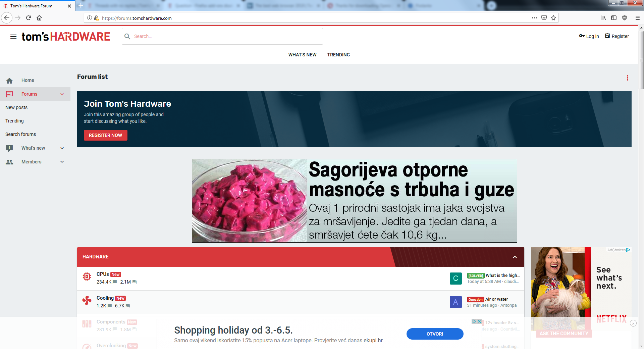
Task: Reload the page with the refresh icon
Action: click(x=29, y=18)
